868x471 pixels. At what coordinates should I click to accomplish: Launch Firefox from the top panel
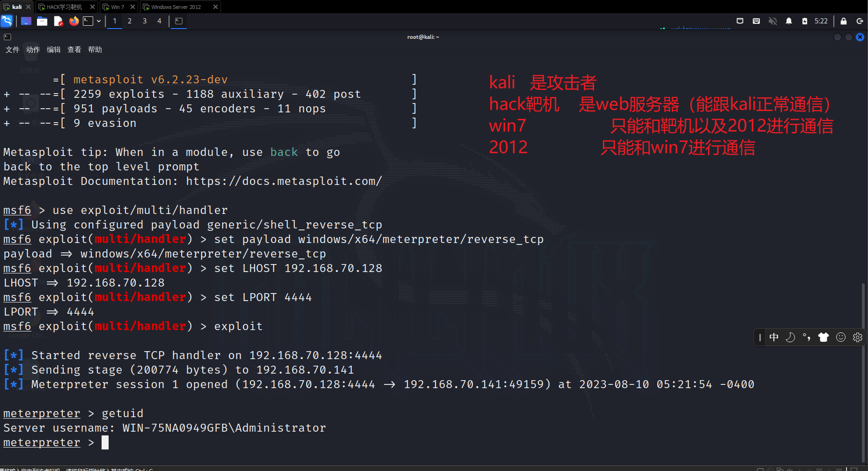click(x=74, y=21)
